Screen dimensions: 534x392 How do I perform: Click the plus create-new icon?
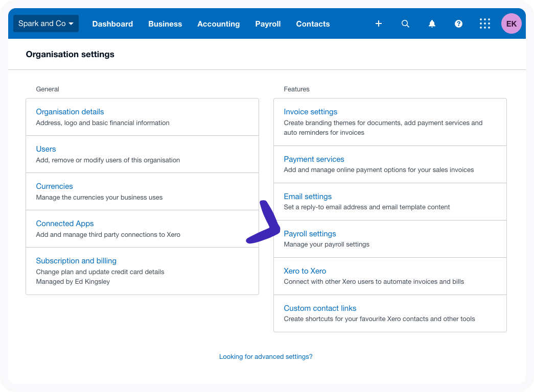pyautogui.click(x=379, y=23)
